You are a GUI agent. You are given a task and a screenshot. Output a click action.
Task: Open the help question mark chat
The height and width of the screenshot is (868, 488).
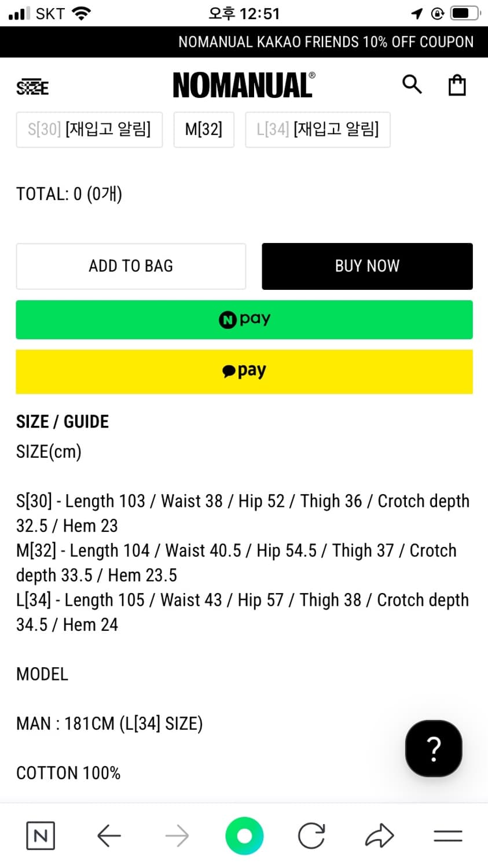click(x=434, y=748)
